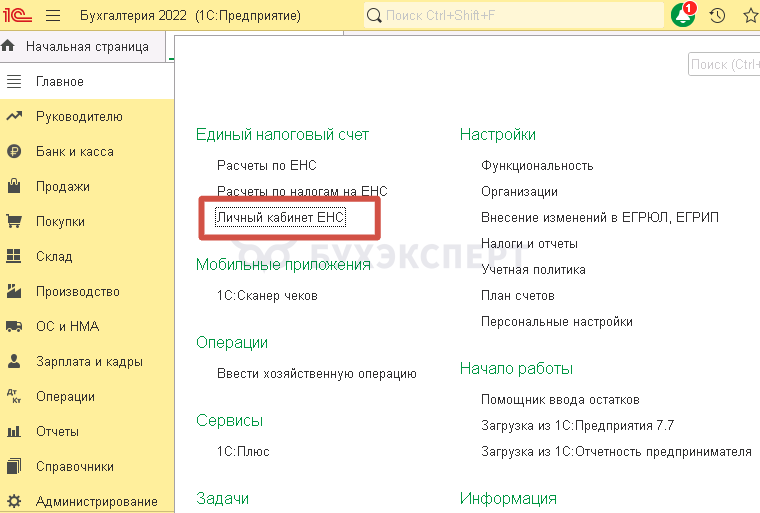Click the 1C logo icon
This screenshot has height=513, width=760.
(x=16, y=15)
